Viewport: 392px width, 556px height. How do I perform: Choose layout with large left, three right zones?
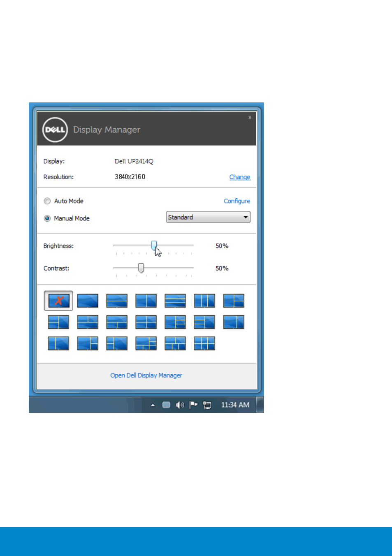click(x=175, y=322)
